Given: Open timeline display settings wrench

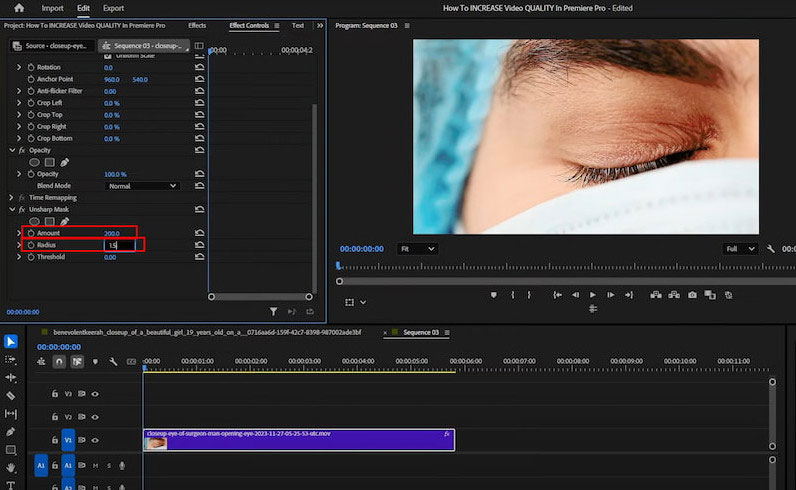Looking at the screenshot, I should (x=113, y=362).
